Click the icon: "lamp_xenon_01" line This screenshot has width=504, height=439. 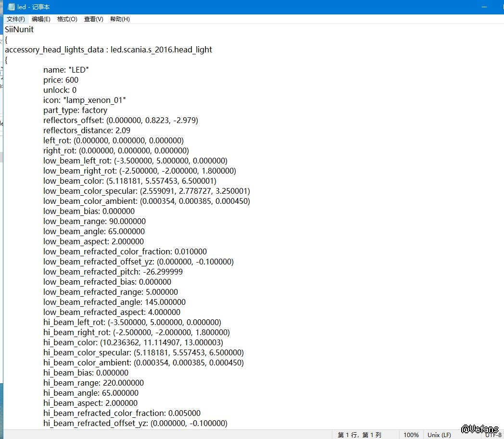click(85, 100)
